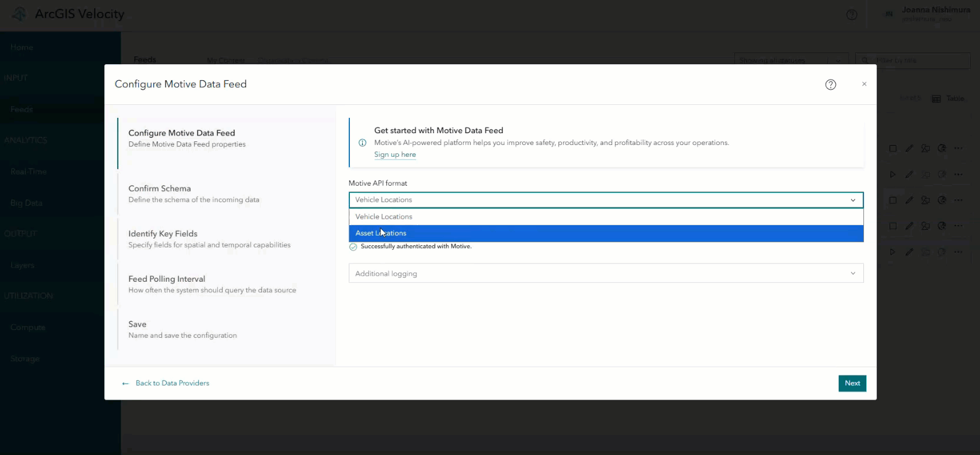The image size is (980, 455).
Task: Click the shapes icon on the third feed row
Action: 926,200
